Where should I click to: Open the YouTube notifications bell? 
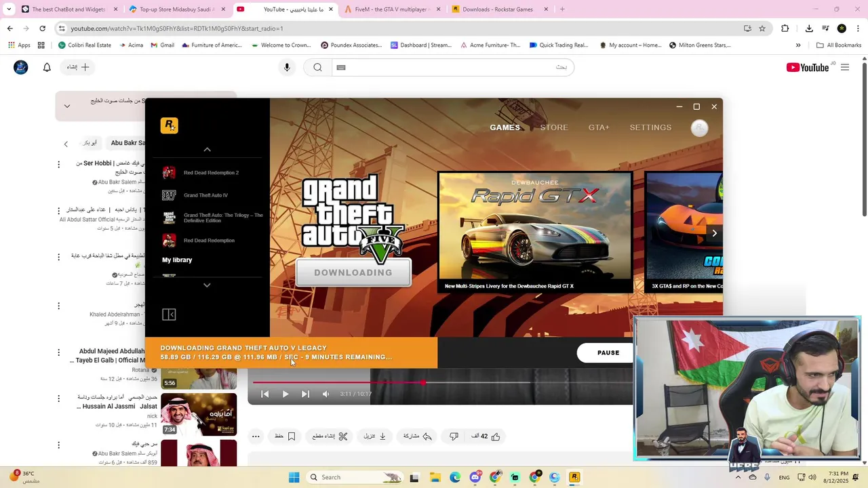[x=47, y=67]
